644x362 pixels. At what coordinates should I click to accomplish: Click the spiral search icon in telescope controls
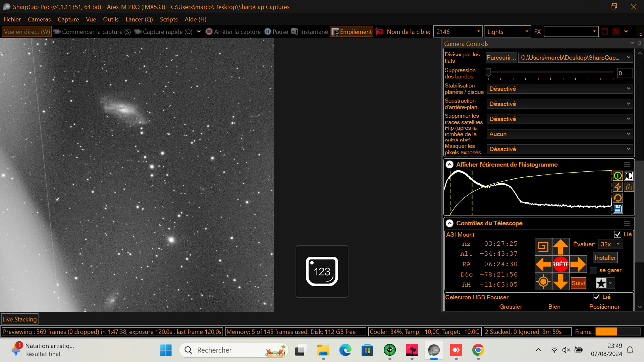(x=543, y=247)
